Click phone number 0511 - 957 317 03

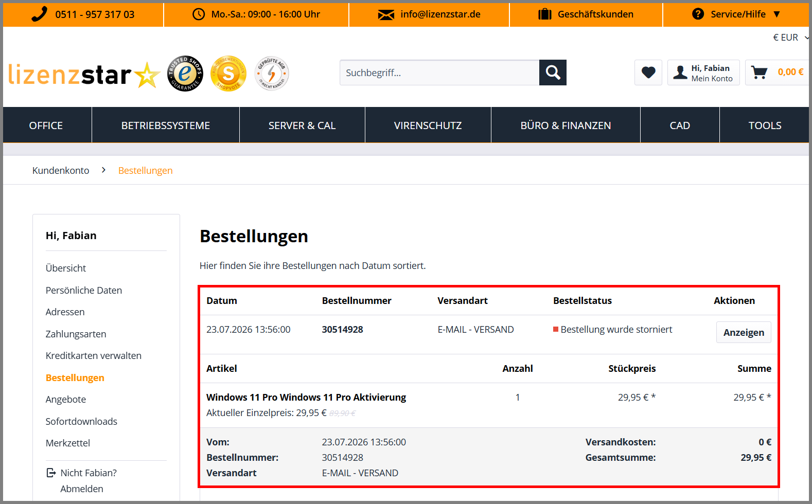pos(95,14)
